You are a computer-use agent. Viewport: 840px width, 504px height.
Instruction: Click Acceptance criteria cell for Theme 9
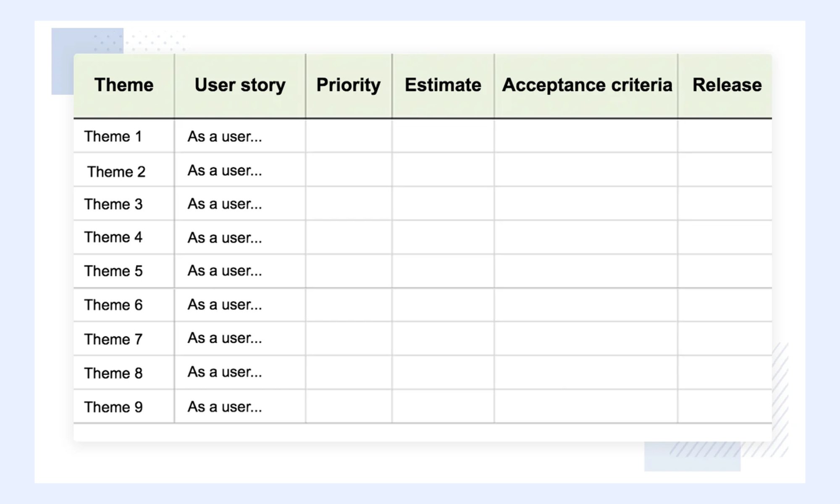click(x=586, y=407)
